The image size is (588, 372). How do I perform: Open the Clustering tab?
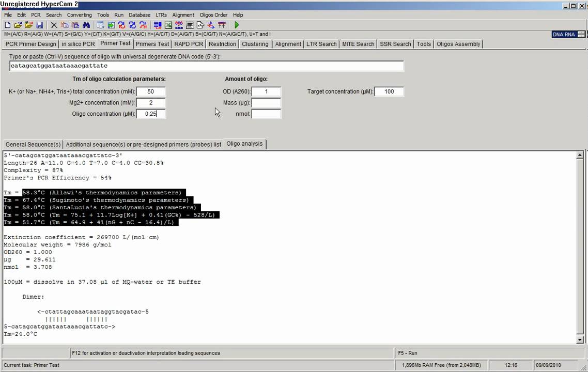(255, 44)
